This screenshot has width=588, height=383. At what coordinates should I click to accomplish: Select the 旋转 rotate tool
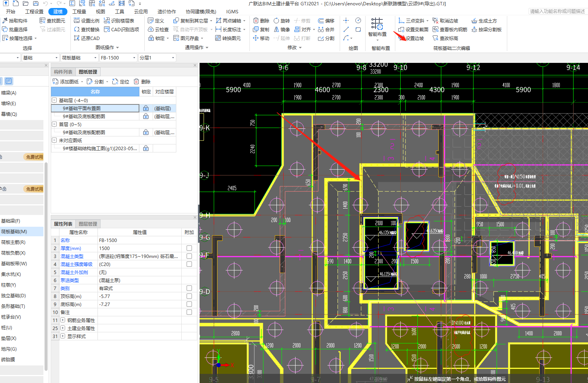282,21
